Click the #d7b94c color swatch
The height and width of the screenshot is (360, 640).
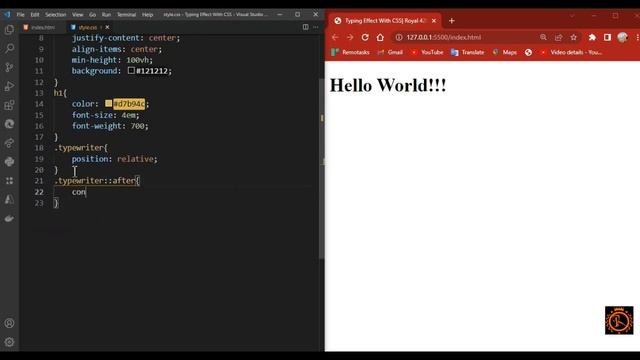pos(108,103)
